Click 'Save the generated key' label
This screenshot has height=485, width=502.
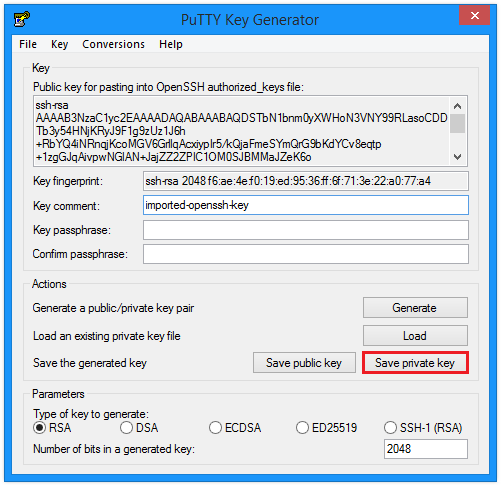coord(90,363)
